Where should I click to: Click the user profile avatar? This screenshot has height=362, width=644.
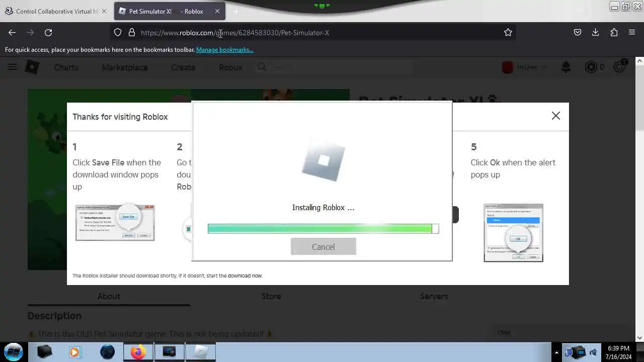coord(507,67)
